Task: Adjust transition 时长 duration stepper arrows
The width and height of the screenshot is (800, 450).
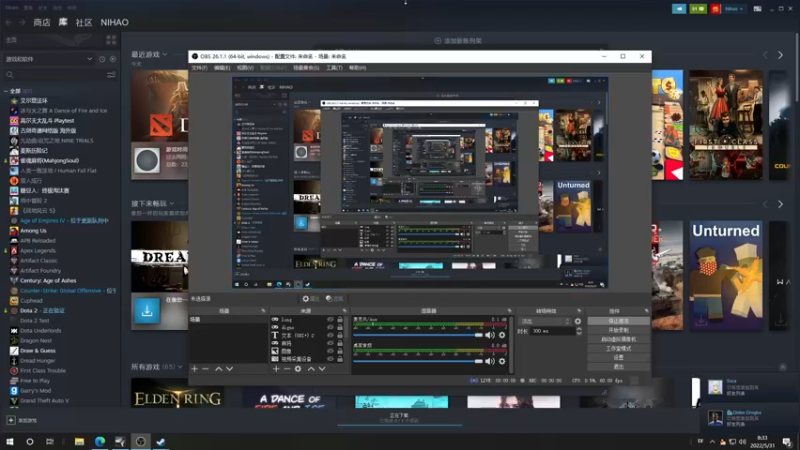Action: (x=579, y=331)
